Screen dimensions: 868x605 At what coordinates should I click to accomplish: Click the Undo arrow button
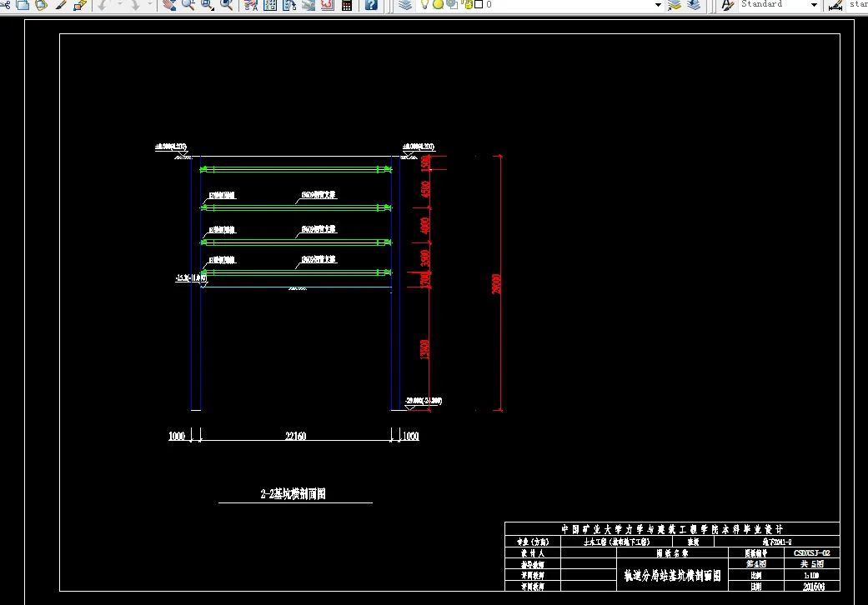[103, 4]
